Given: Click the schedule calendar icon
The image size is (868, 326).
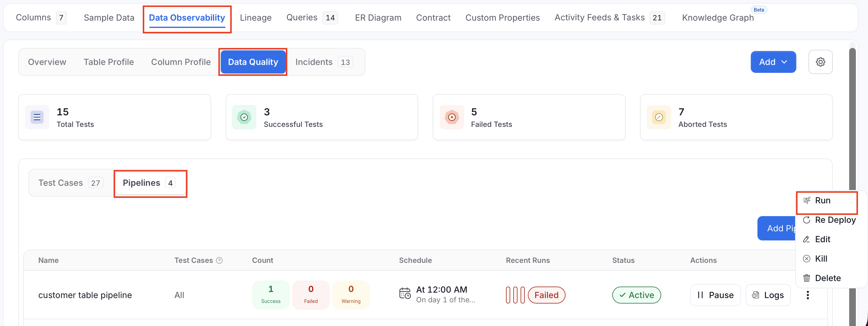Looking at the screenshot, I should pos(405,293).
